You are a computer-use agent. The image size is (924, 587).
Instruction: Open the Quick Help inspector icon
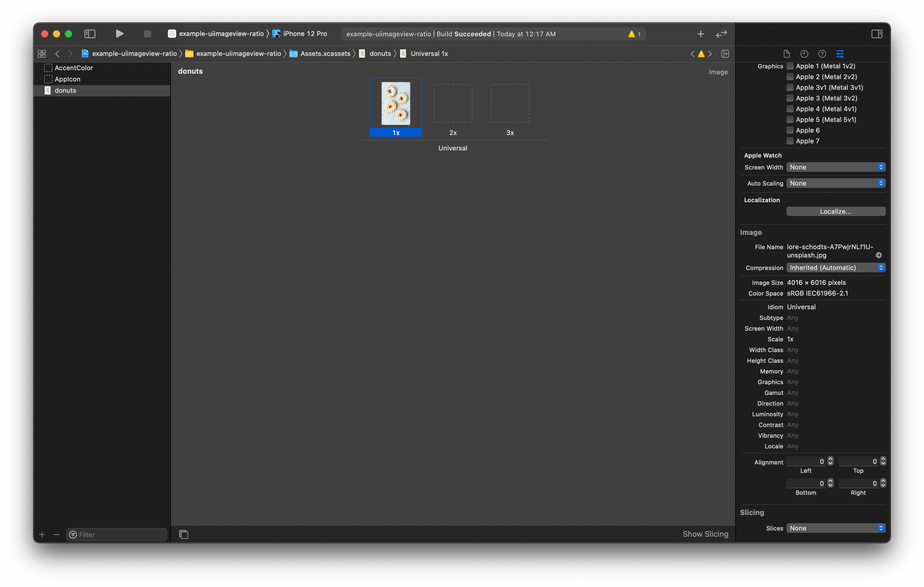(x=822, y=54)
